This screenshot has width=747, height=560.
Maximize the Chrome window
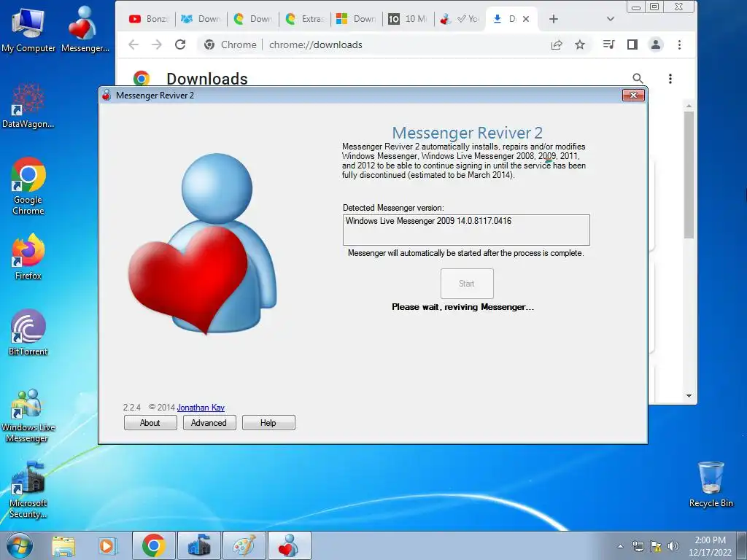coord(654,7)
